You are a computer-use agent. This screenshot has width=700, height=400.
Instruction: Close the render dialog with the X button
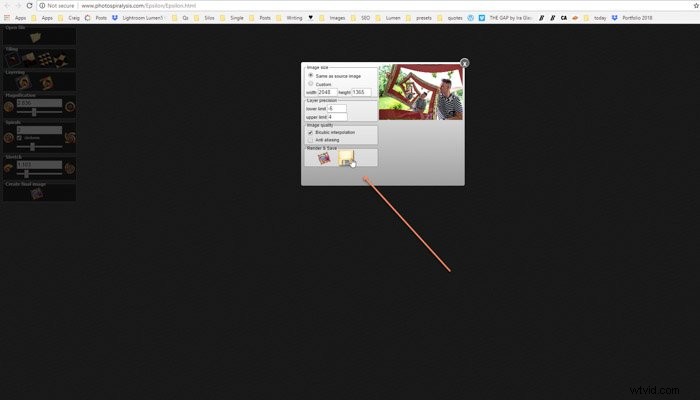pyautogui.click(x=465, y=63)
